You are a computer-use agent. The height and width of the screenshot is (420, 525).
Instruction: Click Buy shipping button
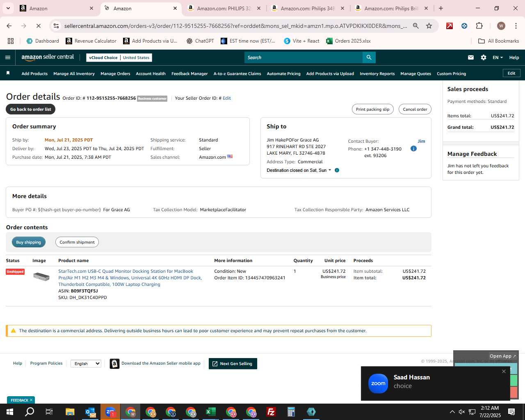(x=28, y=242)
